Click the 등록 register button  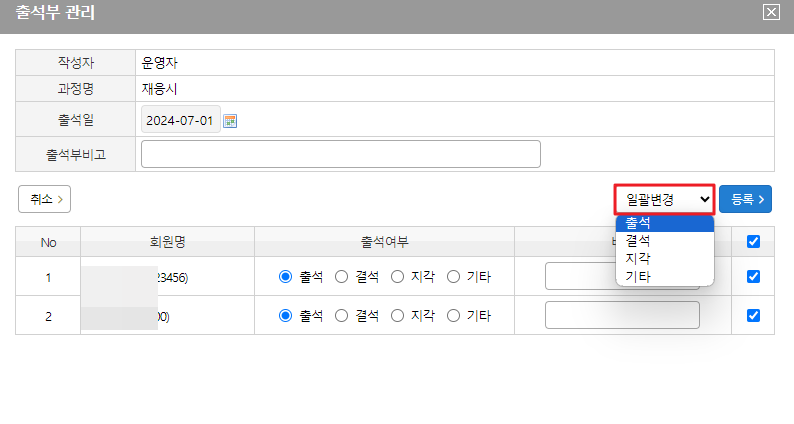pos(748,199)
